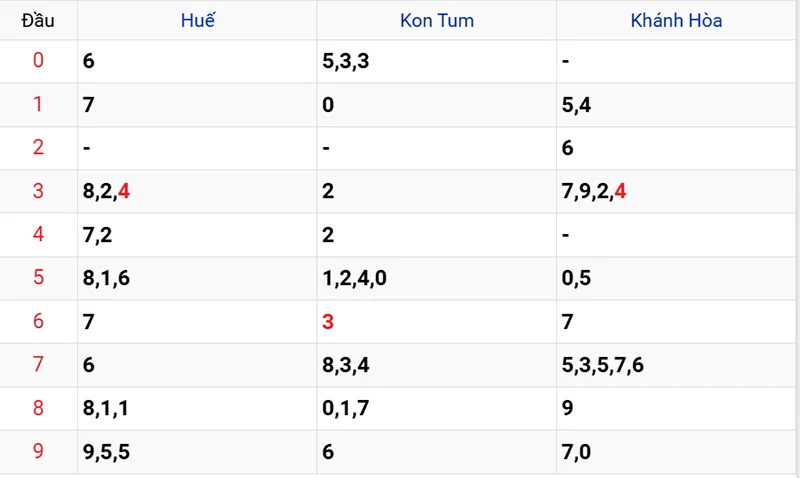
Task: Click row label 5 in Đầu column
Action: coord(38,278)
